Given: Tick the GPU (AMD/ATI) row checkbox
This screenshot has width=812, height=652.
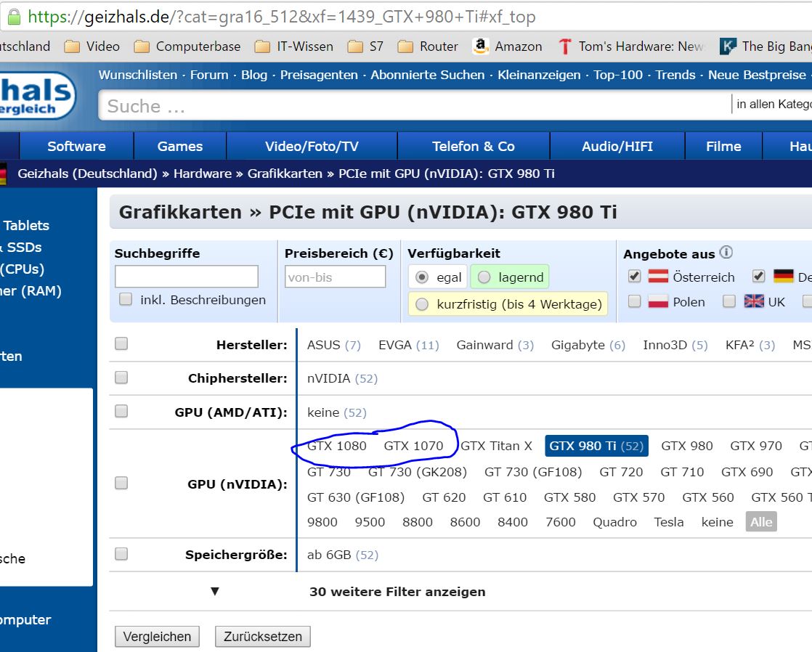Looking at the screenshot, I should [x=121, y=411].
